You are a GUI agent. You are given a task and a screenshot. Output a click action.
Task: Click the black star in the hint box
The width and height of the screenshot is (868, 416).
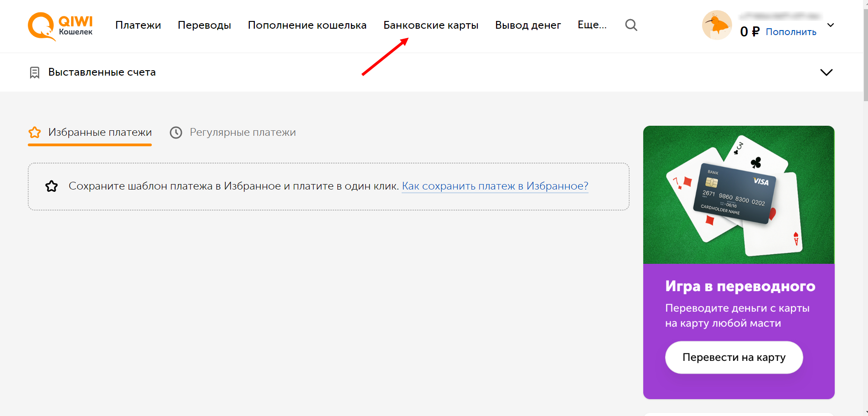[x=52, y=186]
